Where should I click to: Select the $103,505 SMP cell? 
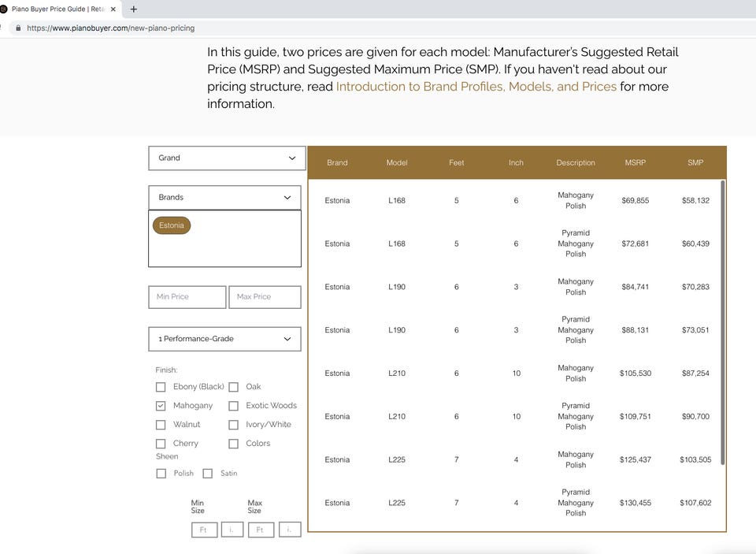pyautogui.click(x=695, y=459)
